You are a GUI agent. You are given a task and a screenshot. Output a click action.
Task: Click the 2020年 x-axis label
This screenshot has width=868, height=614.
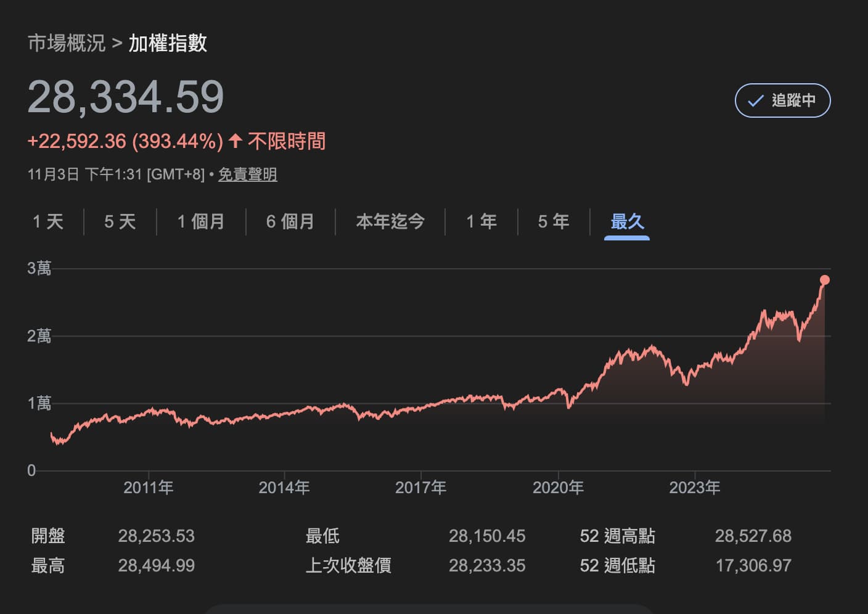coord(558,488)
